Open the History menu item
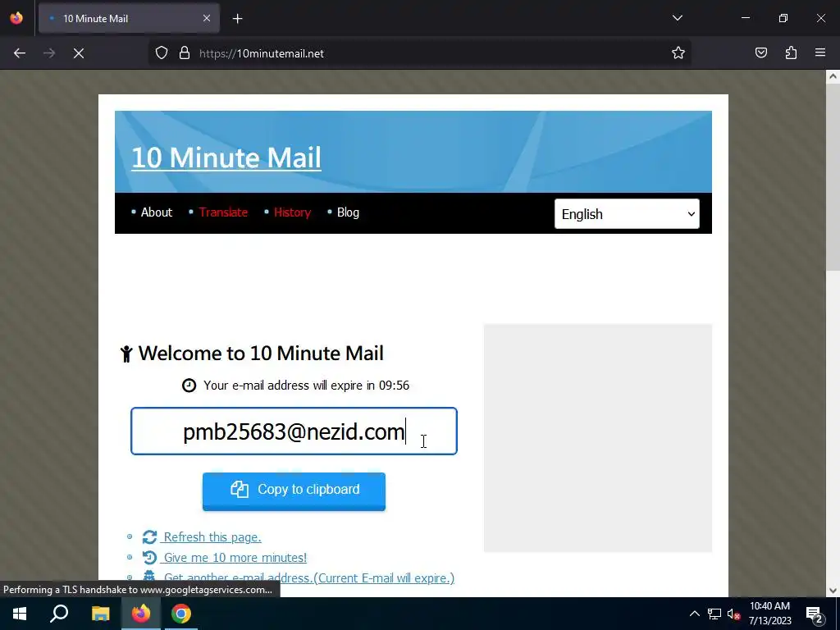Image resolution: width=840 pixels, height=630 pixels. pos(293,212)
